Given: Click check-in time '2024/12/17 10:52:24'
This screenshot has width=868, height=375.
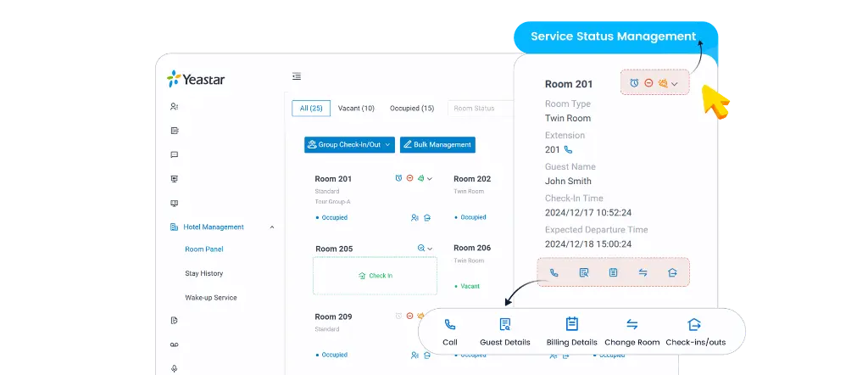Looking at the screenshot, I should click(588, 213).
